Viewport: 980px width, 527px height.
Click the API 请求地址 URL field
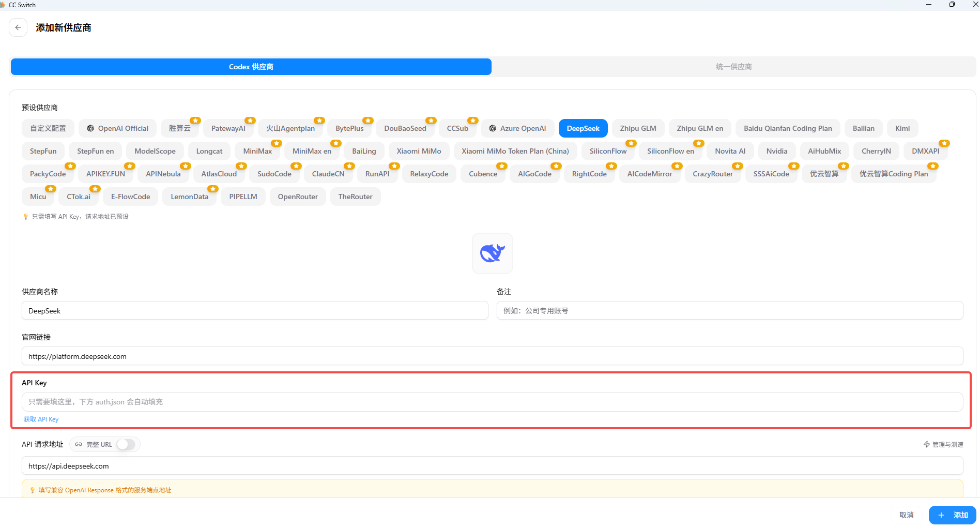(x=492, y=466)
